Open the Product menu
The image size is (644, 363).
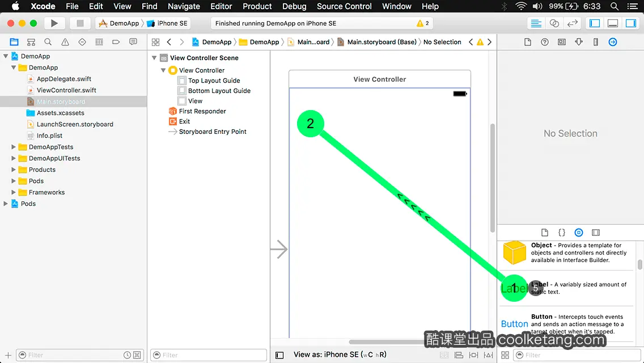pyautogui.click(x=257, y=6)
